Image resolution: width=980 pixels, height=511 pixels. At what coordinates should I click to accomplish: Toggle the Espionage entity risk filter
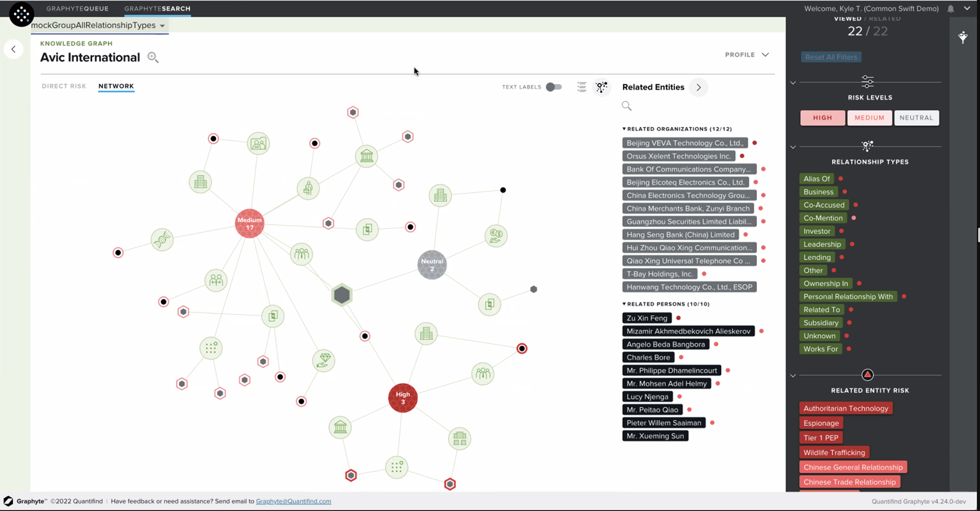click(x=821, y=423)
